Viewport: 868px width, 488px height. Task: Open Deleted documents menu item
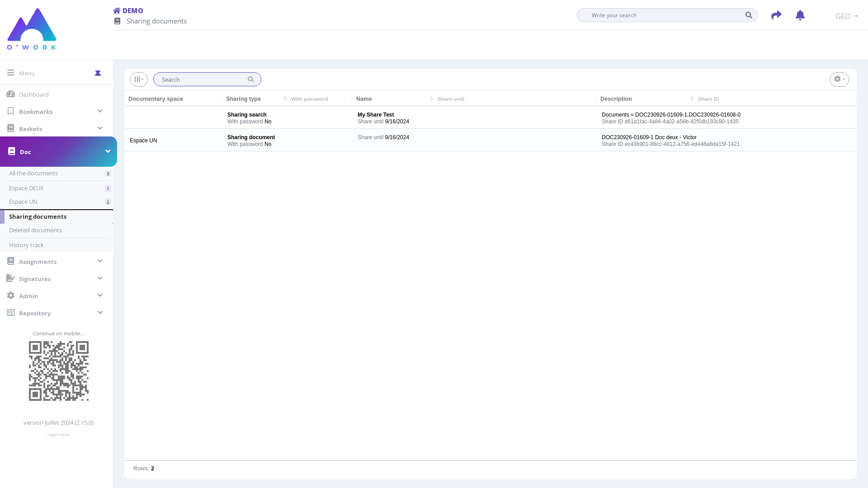click(35, 230)
